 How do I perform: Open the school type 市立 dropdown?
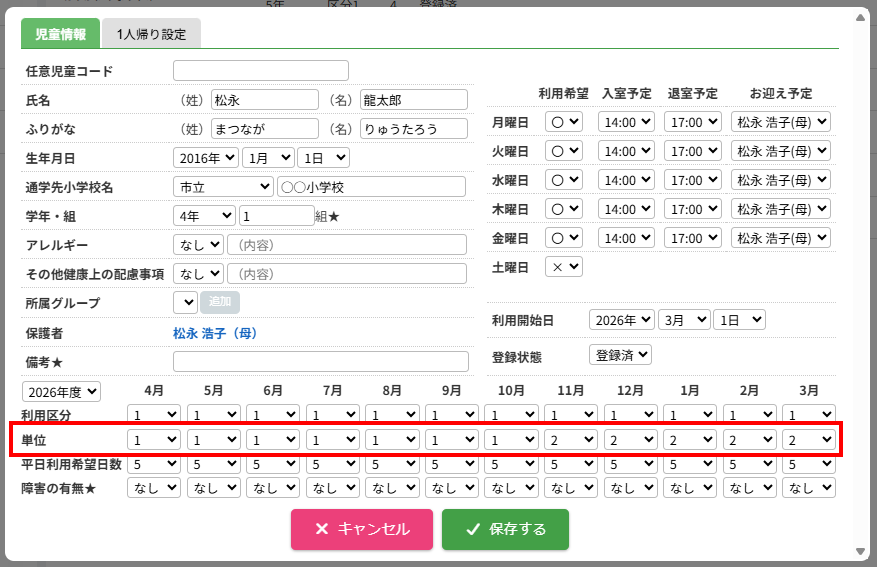pos(223,187)
